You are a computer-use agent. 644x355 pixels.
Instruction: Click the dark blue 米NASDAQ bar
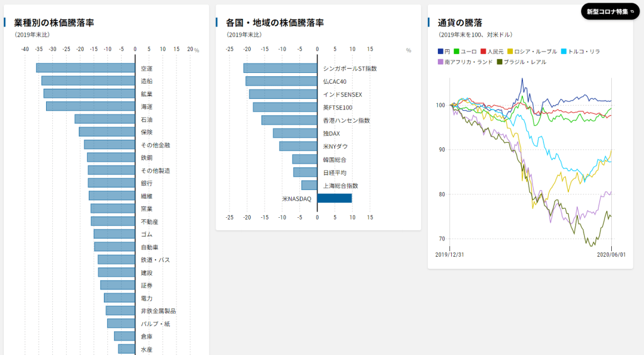point(334,198)
